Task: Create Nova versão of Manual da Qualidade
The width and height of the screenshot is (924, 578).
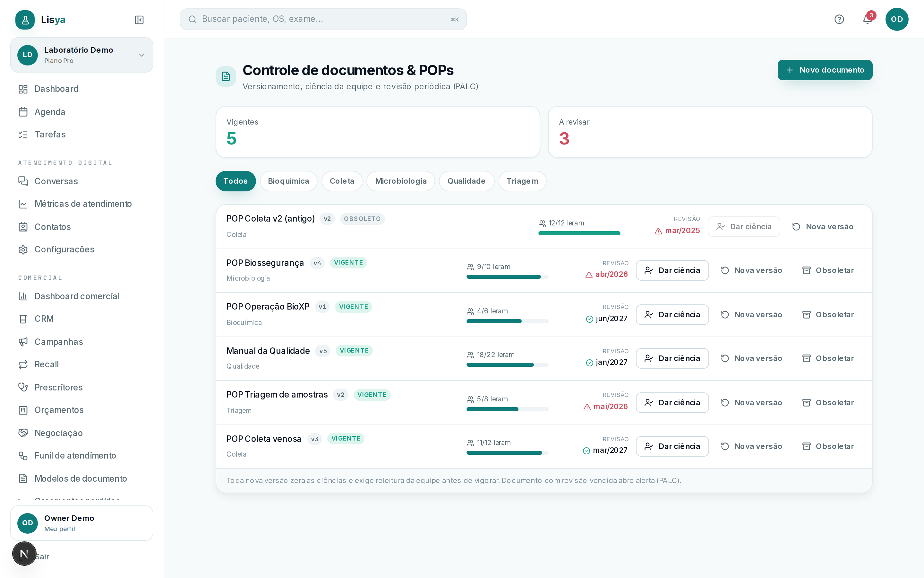Action: 751,358
